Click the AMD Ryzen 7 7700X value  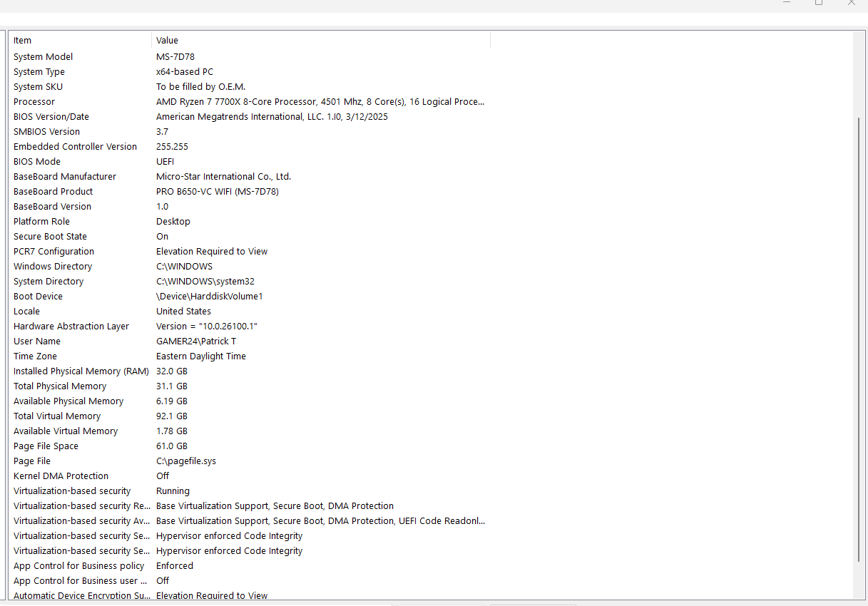(x=320, y=102)
